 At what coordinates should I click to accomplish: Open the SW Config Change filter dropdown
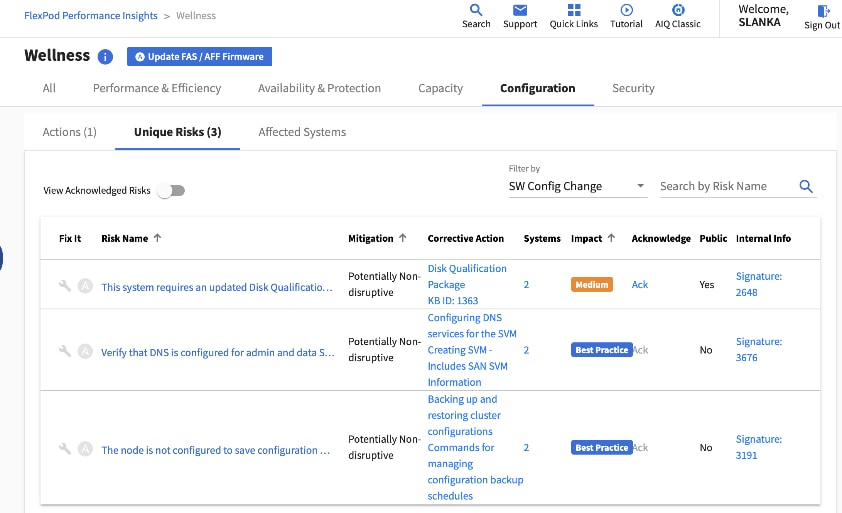pyautogui.click(x=578, y=186)
